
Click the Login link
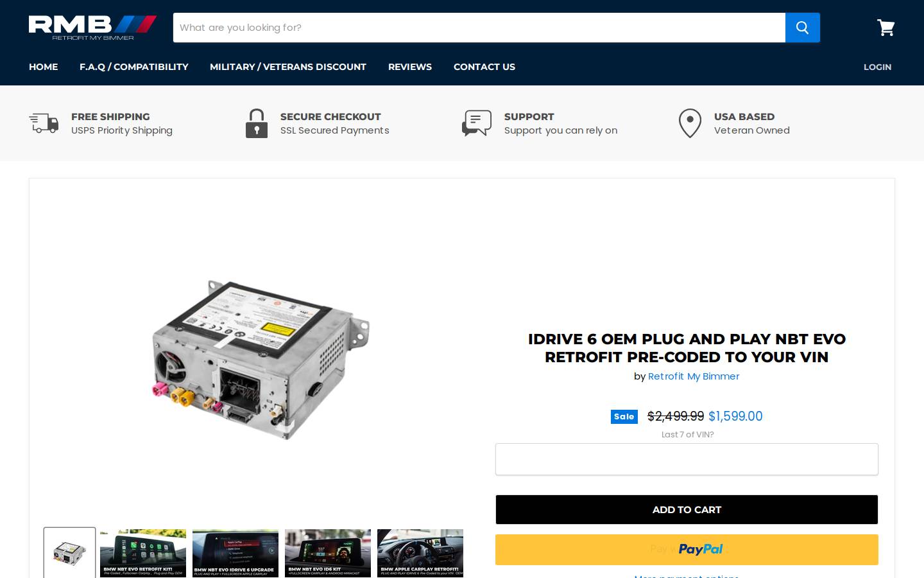[x=877, y=67]
